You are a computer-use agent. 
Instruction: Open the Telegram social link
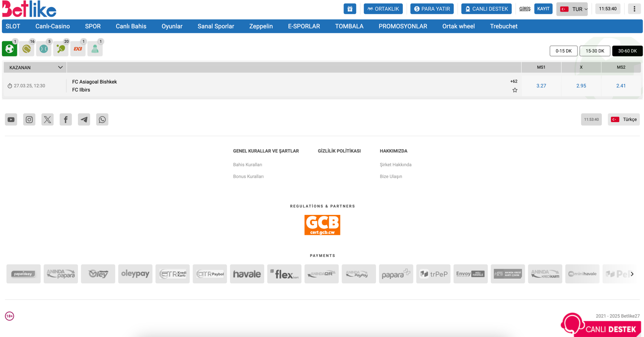tap(84, 120)
